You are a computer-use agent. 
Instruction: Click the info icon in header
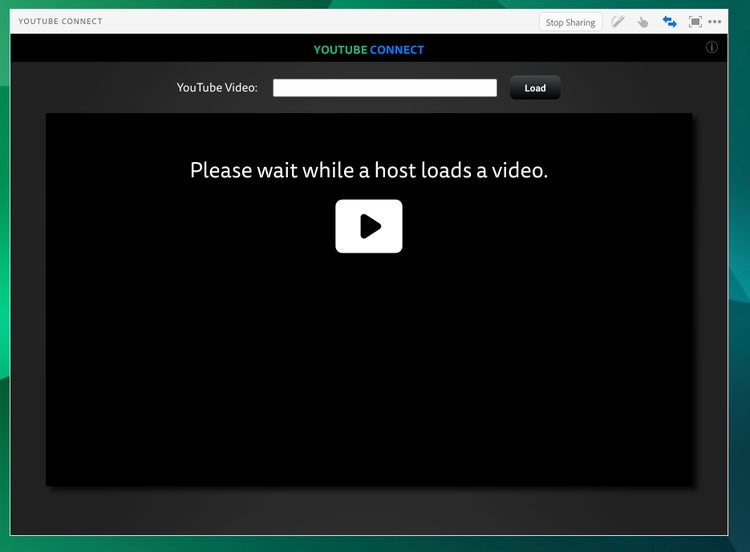(711, 47)
